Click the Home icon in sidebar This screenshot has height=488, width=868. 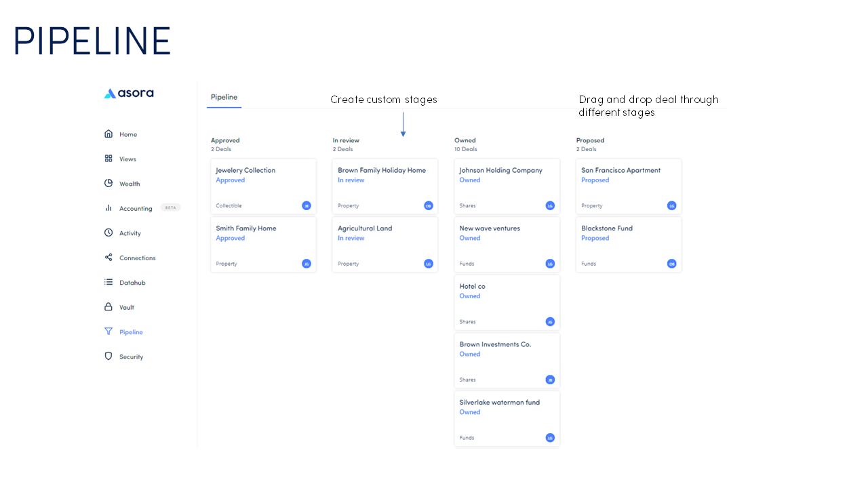pyautogui.click(x=108, y=134)
